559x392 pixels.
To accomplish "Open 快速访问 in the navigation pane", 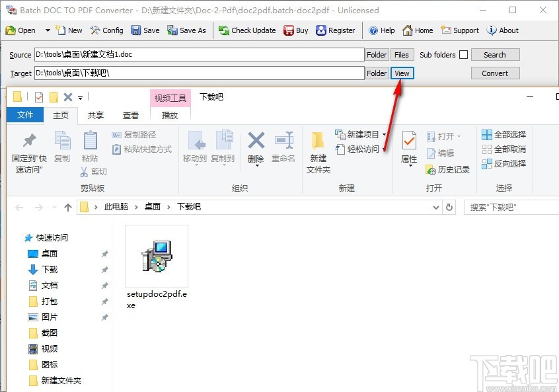I will tap(46, 238).
